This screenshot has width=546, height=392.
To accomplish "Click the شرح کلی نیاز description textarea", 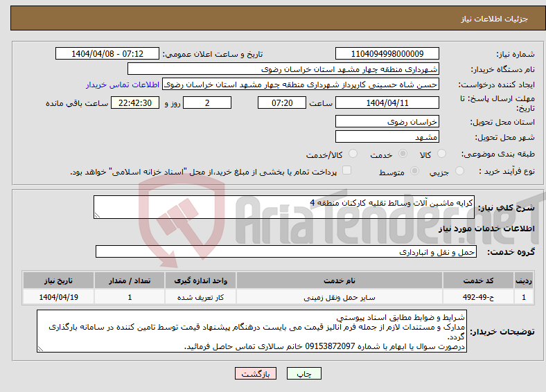I will click(284, 207).
